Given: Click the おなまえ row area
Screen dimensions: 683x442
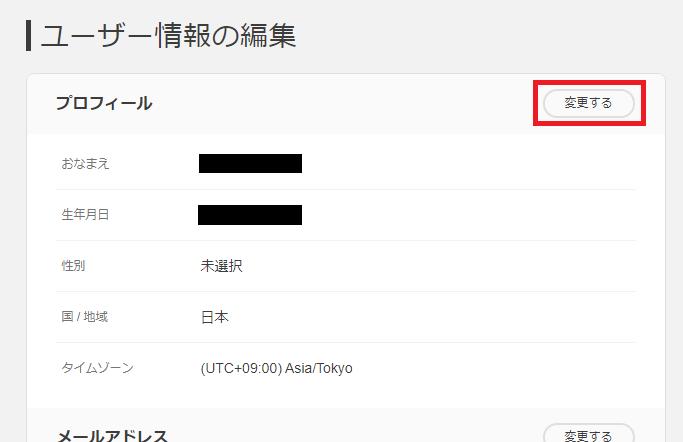Looking at the screenshot, I should click(346, 164).
